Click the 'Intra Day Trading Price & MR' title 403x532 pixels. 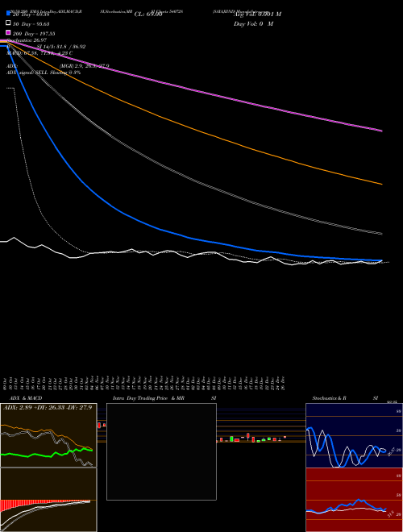148,398
